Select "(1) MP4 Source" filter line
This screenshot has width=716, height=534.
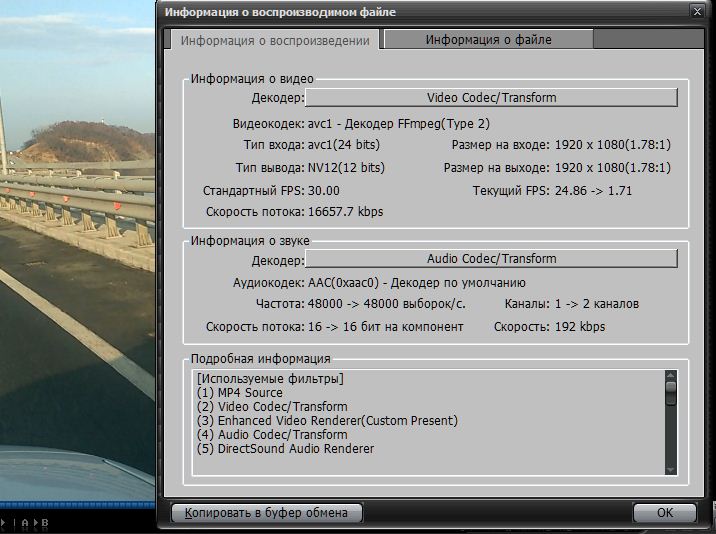point(240,393)
